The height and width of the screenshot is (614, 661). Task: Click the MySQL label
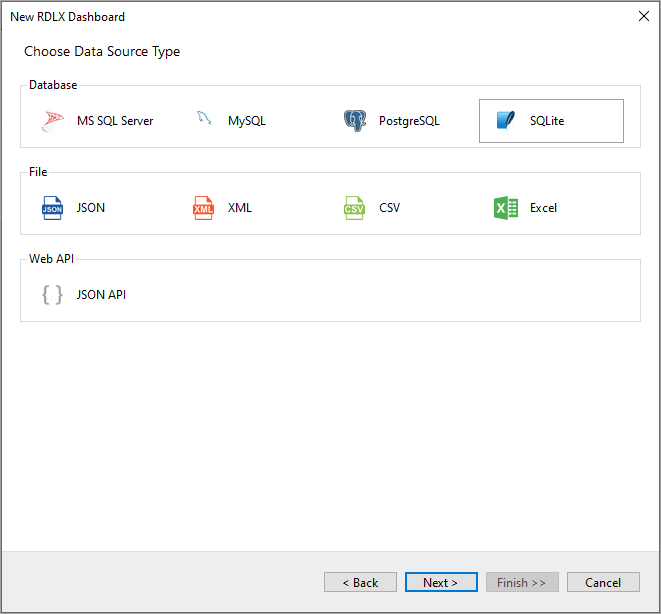[247, 121]
